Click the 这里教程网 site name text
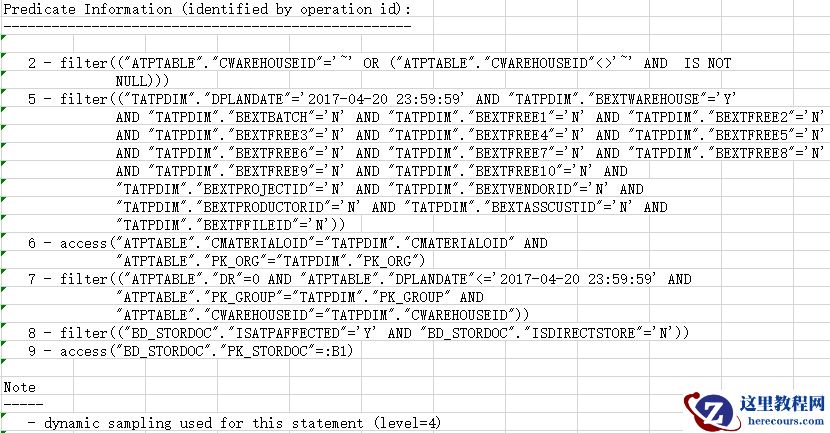830x433 pixels. pyautogui.click(x=782, y=404)
